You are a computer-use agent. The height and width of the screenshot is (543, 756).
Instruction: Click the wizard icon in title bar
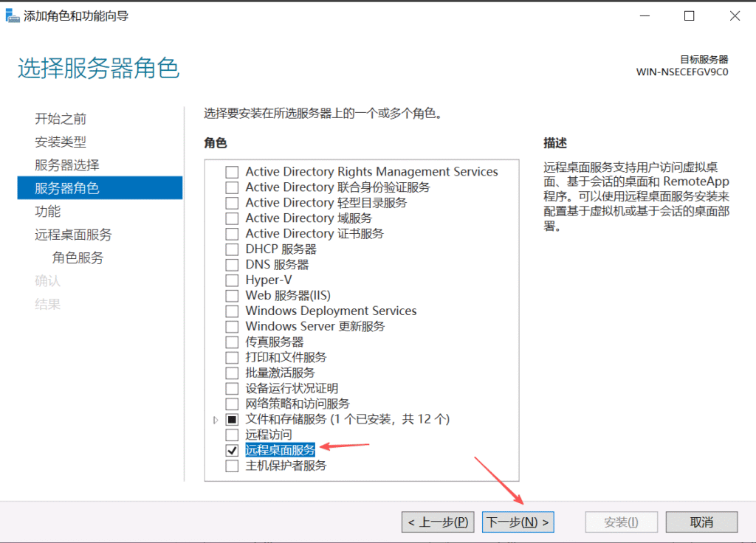pyautogui.click(x=11, y=15)
